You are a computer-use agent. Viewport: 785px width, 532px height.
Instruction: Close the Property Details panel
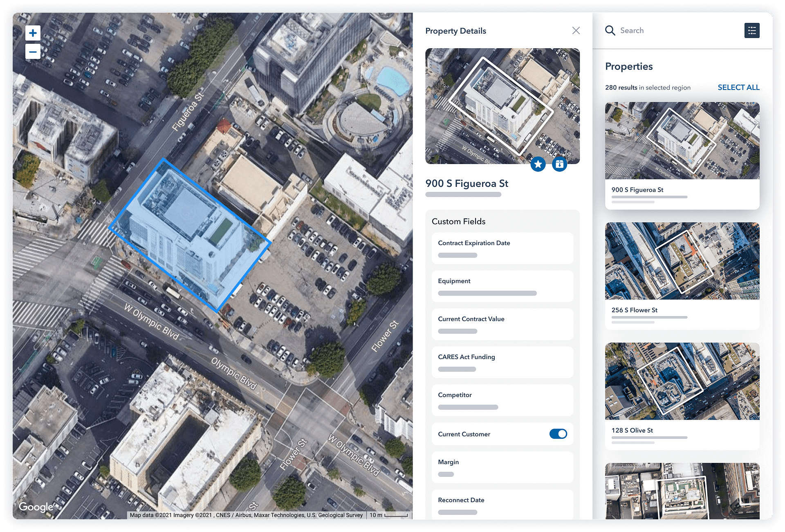pyautogui.click(x=576, y=31)
